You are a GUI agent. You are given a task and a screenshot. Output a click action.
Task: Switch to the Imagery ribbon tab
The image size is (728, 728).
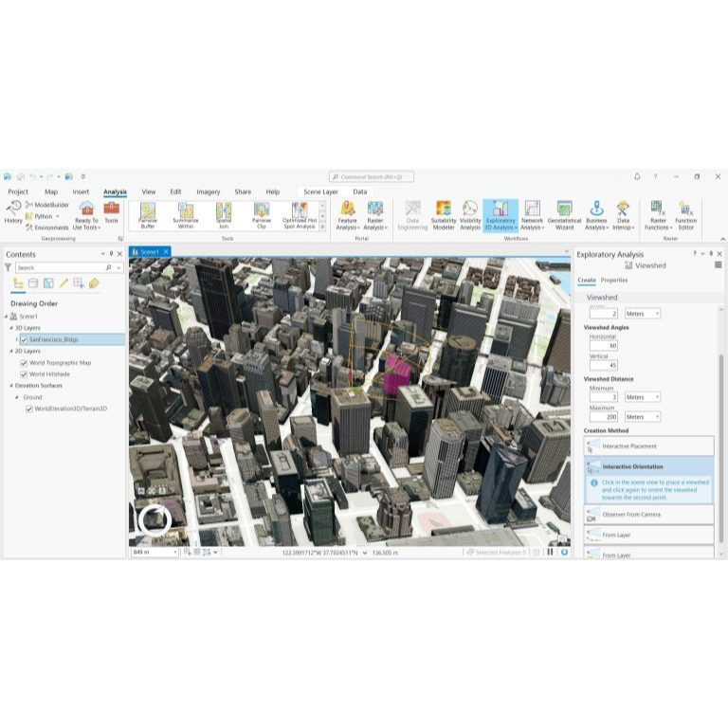pos(208,191)
